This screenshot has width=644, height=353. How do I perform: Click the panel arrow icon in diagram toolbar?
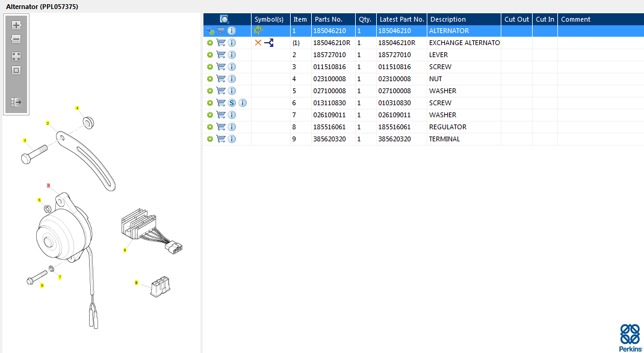[16, 102]
